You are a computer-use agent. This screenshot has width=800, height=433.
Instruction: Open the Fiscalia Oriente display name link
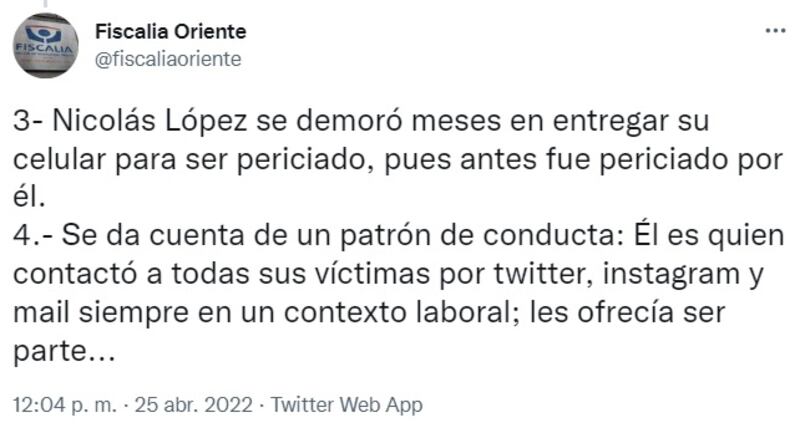170,32
